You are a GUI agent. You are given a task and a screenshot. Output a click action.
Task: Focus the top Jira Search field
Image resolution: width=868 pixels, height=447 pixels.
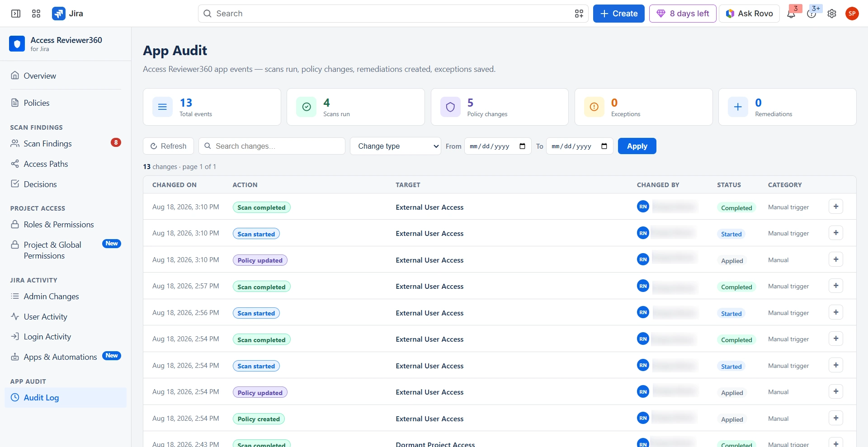(x=393, y=14)
